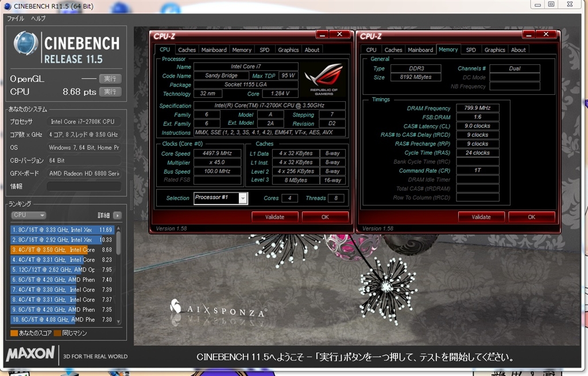This screenshot has height=376, width=588.
Task: Click the Cinebench globe logo icon
Action: 26,44
